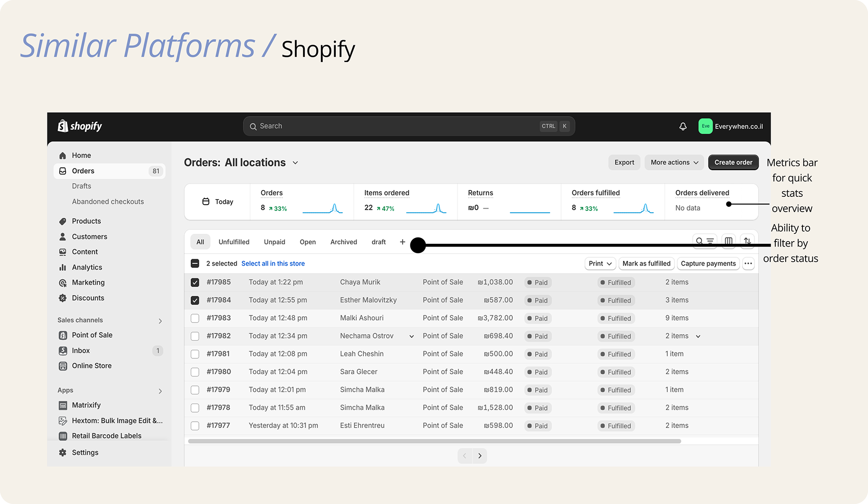Click the Hextom Bulk Image Edit icon
The height and width of the screenshot is (504, 868).
click(63, 421)
